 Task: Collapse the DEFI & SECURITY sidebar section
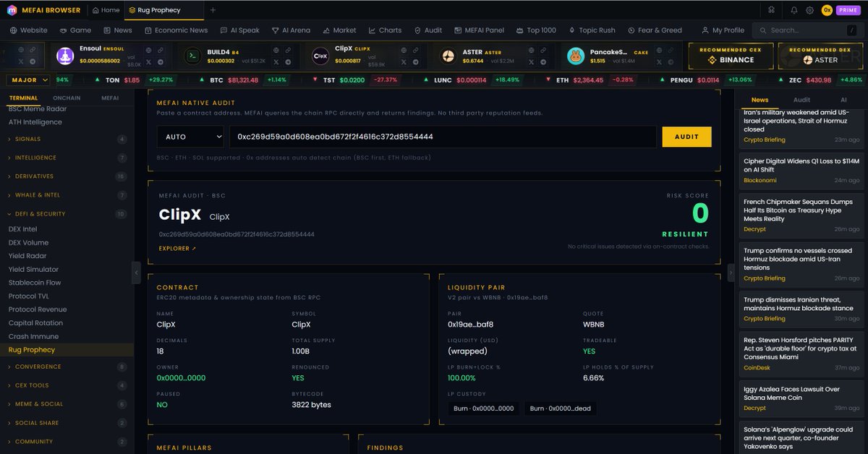[x=67, y=214]
